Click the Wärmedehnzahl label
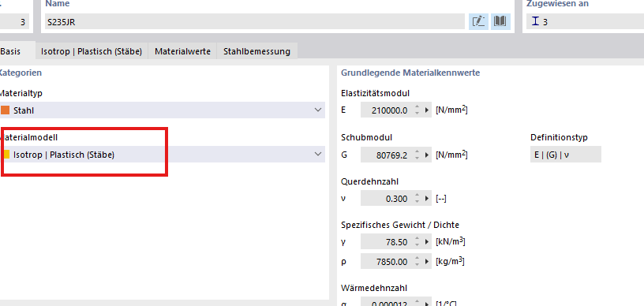 (x=374, y=288)
